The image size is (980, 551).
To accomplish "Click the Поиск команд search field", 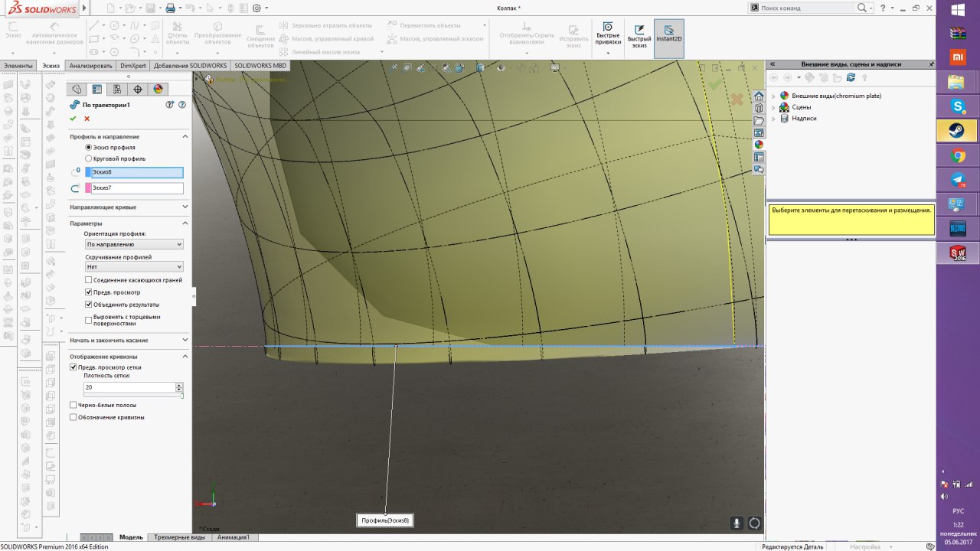I will click(x=808, y=8).
